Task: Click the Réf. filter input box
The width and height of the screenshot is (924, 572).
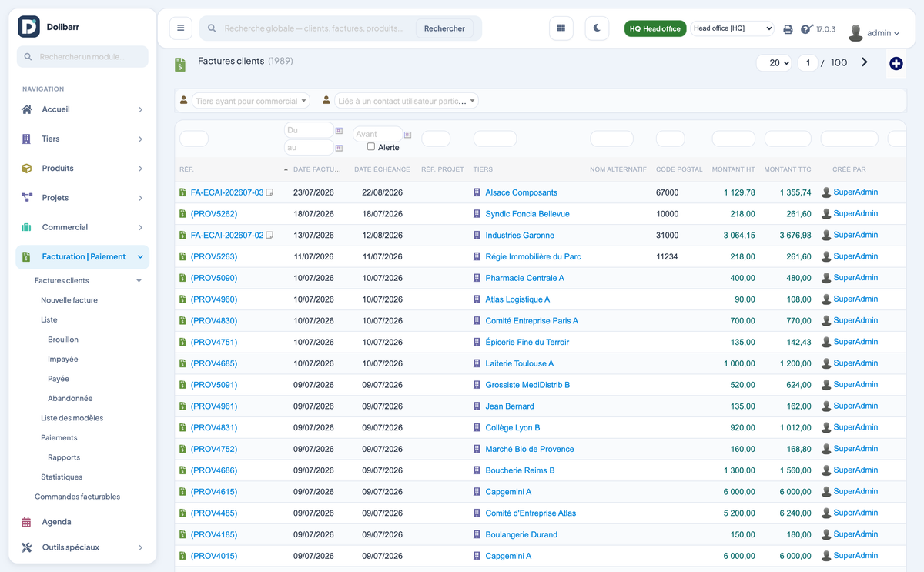Action: [194, 139]
